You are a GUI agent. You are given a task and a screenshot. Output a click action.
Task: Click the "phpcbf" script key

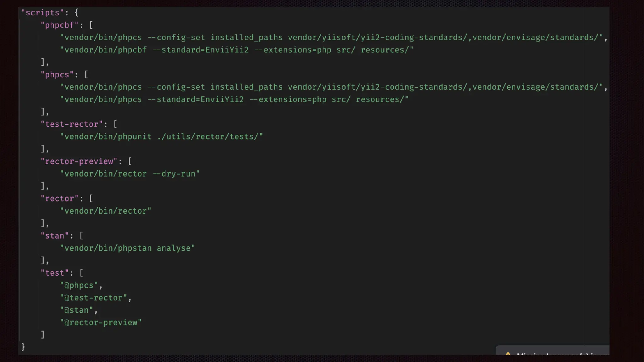59,25
